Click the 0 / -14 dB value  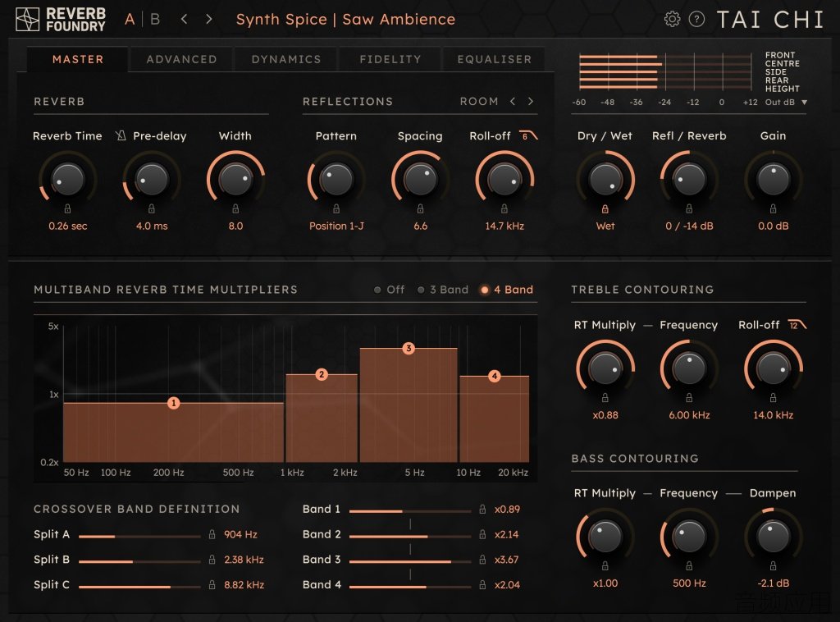[689, 226]
